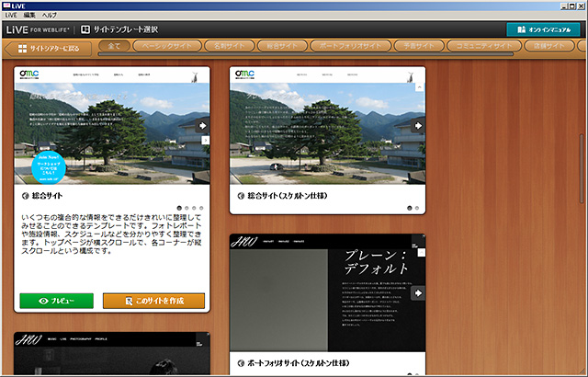Click next-image arrow on 総合サイト preview
Viewport: 588px width, 377px height.
pos(203,126)
